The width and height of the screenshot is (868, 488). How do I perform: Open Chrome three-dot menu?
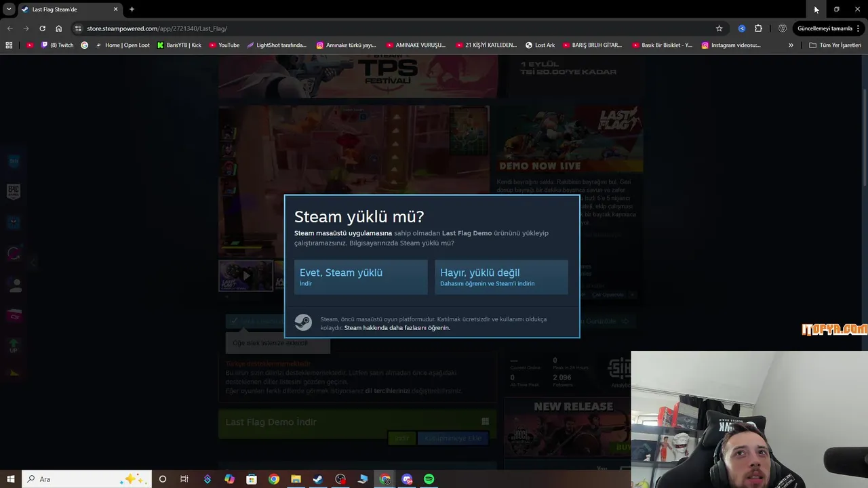pyautogui.click(x=859, y=28)
